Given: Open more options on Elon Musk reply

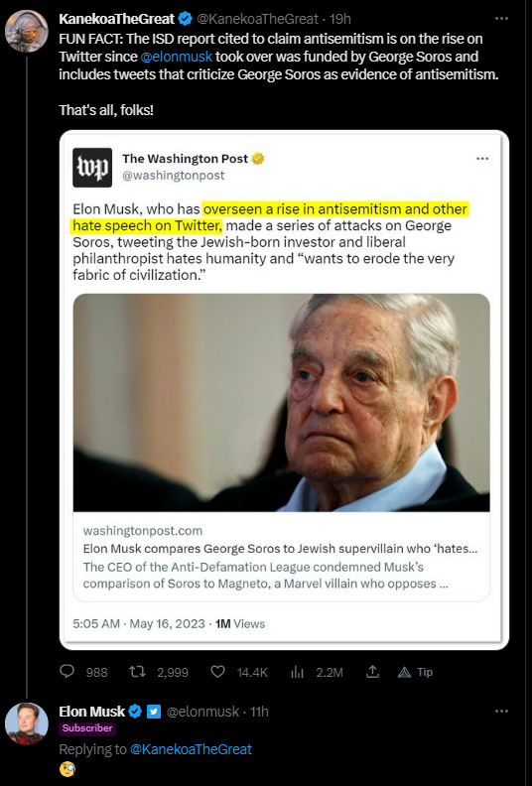Looking at the screenshot, I should click(501, 711).
